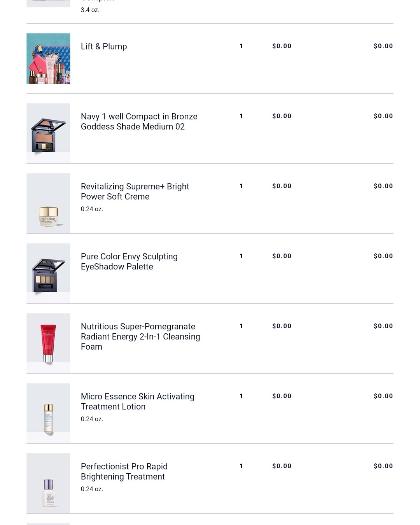Viewport: 420px width, 525px height.
Task: Click Pure Color Envy Sculpting EyeShadow Palette title
Action: click(129, 262)
